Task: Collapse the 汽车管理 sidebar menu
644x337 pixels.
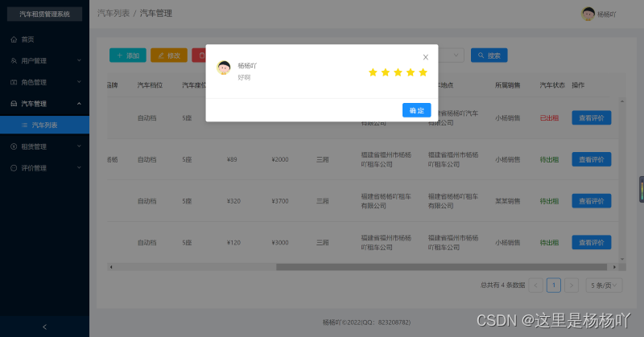Action: click(44, 104)
